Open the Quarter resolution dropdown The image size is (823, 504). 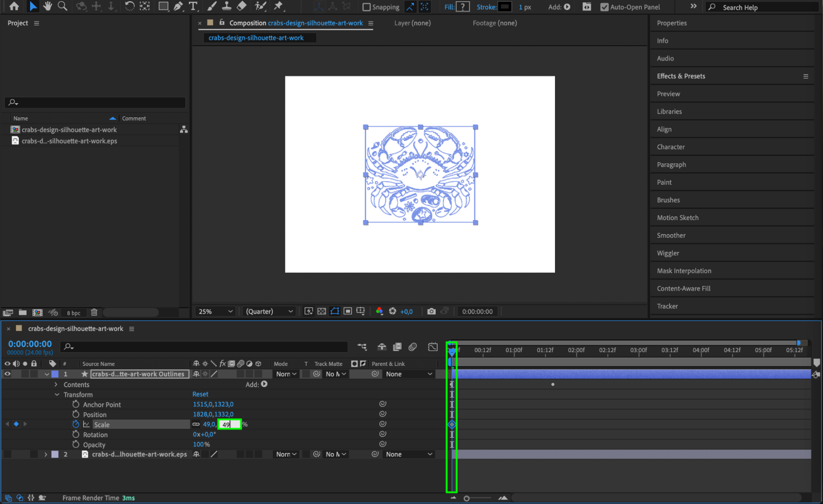(269, 311)
